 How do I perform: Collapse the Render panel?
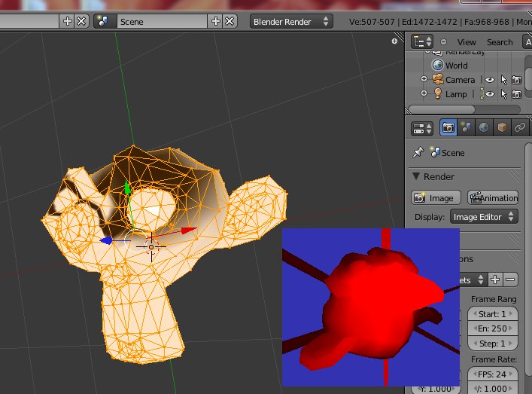416,176
